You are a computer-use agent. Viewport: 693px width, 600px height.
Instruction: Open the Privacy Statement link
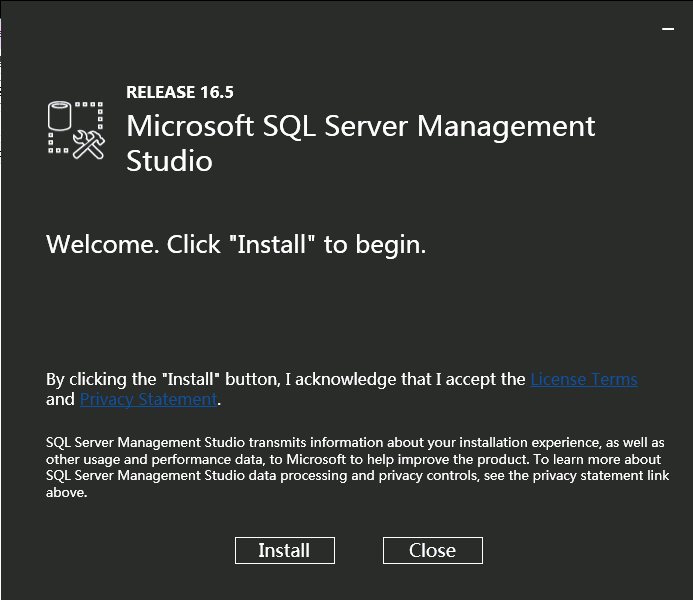148,399
